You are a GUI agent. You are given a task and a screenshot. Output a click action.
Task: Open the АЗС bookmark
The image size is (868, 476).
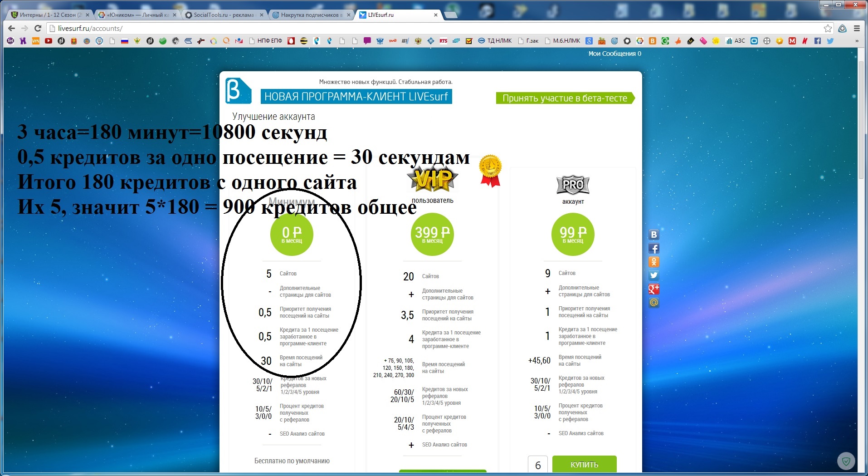coord(736,41)
